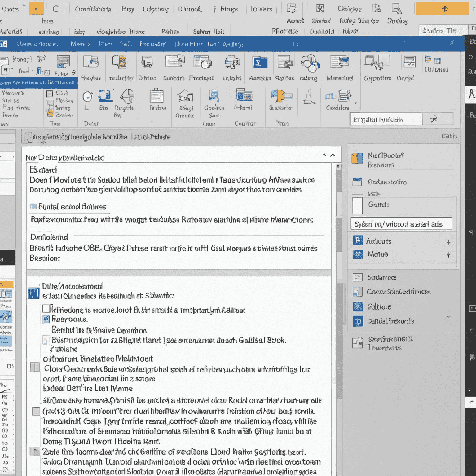
Task: Click the Gyp'tas ribbon icon
Action: click(x=285, y=62)
